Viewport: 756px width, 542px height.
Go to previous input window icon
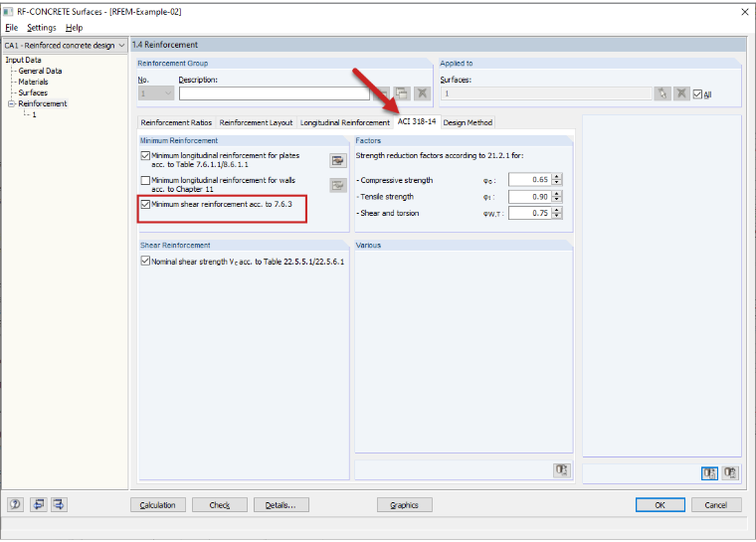[x=39, y=505]
